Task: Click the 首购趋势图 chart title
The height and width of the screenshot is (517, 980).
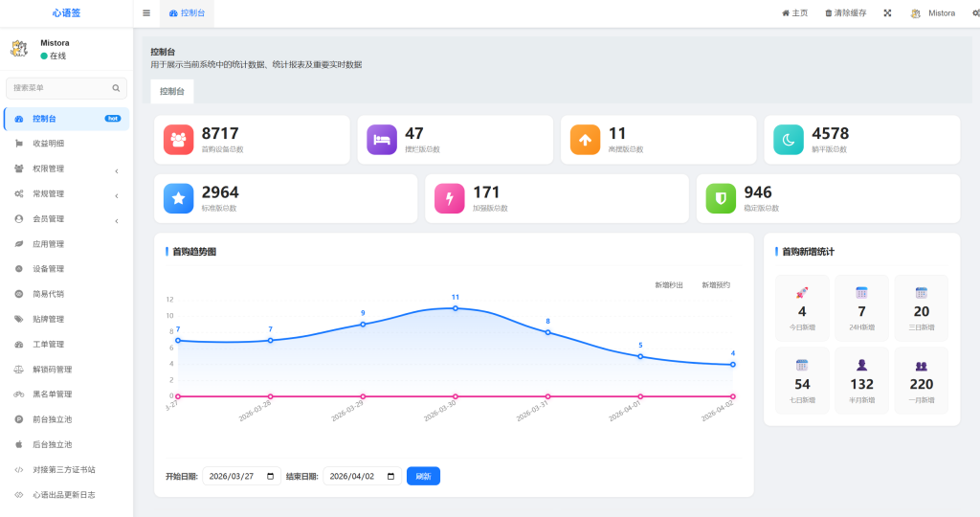Action: 193,251
